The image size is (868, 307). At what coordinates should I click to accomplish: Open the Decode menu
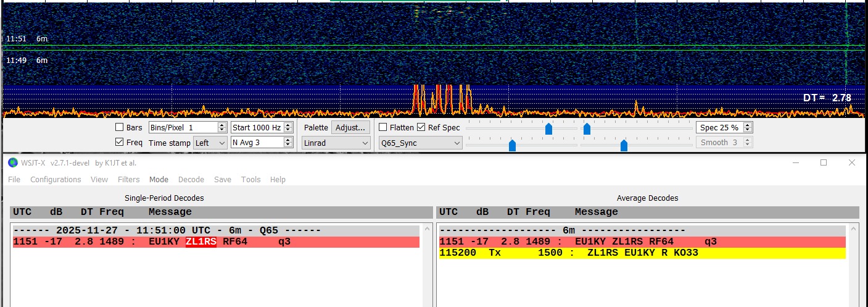coord(191,180)
